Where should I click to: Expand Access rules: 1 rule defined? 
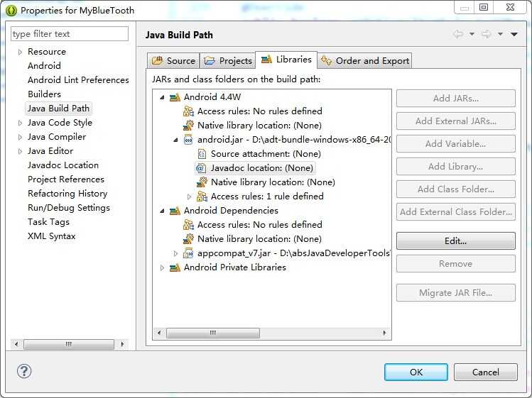point(190,197)
